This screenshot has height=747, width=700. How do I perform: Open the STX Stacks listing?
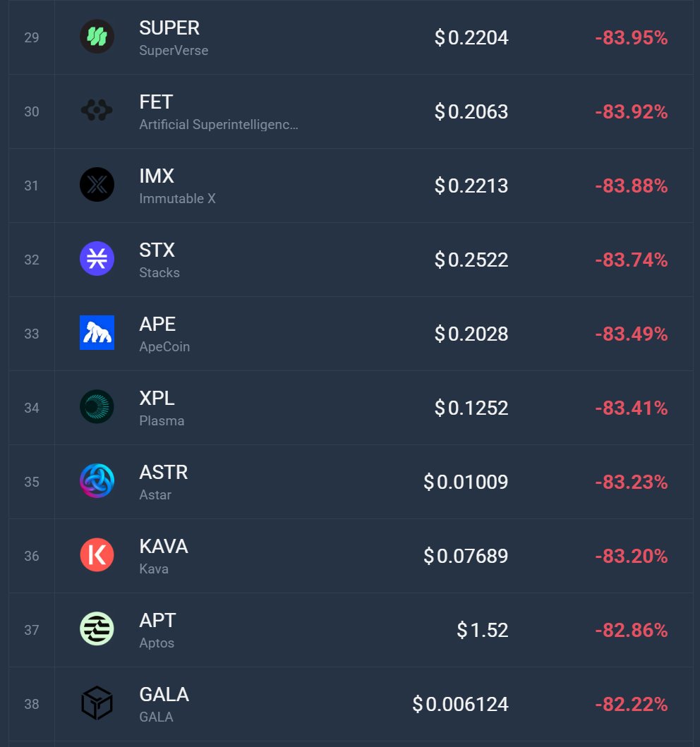pyautogui.click(x=157, y=250)
